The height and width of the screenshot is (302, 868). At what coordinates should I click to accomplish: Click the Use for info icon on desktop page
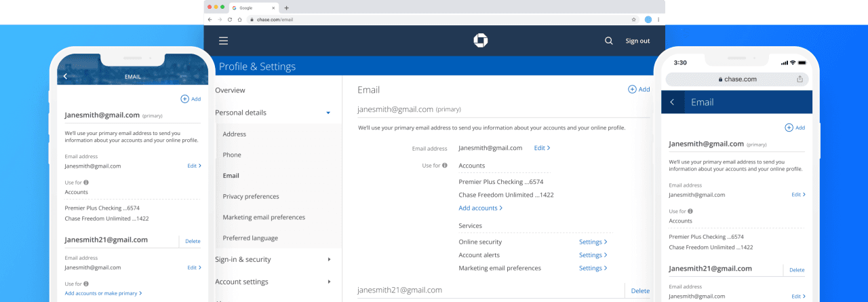445,166
